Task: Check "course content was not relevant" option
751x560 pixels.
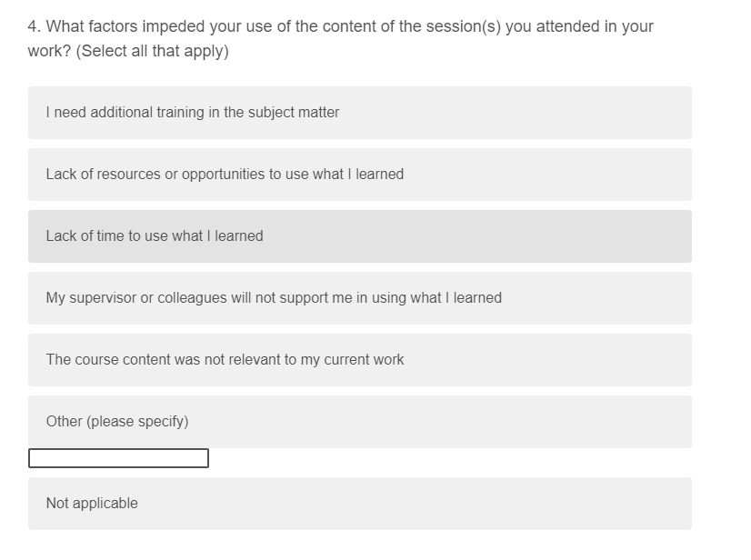Action: point(359,360)
